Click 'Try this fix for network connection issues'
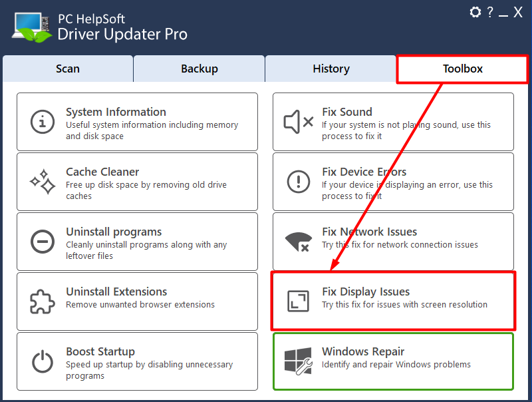532x402 pixels. coord(400,245)
